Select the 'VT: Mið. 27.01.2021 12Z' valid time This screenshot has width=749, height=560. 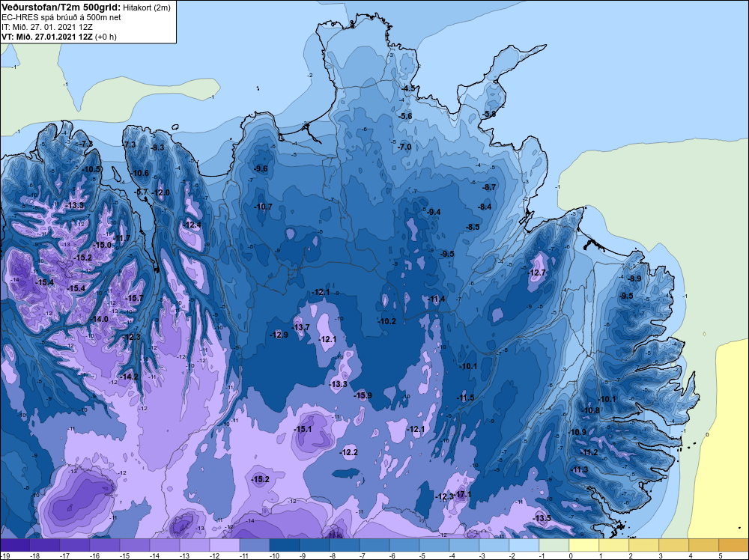(x=47, y=37)
